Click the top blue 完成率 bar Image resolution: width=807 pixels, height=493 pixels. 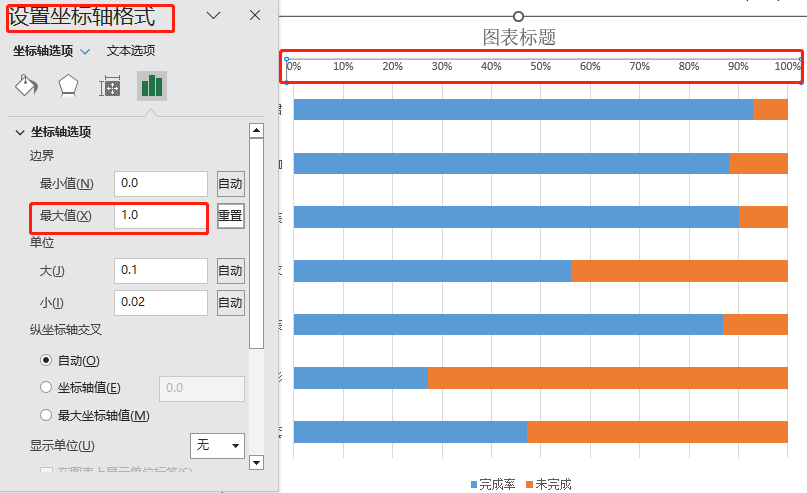523,110
